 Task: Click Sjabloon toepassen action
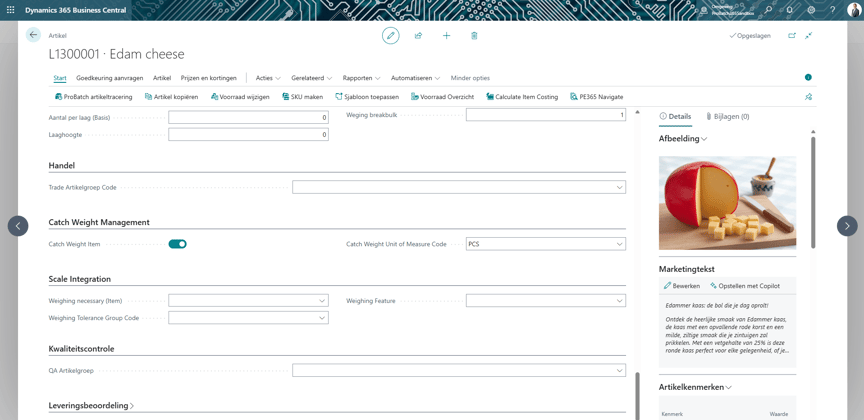click(x=367, y=96)
